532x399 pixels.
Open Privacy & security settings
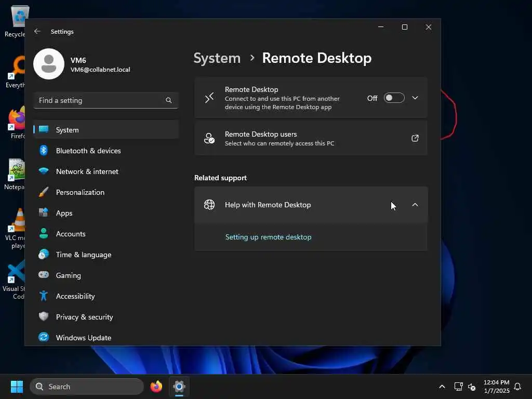click(106, 317)
